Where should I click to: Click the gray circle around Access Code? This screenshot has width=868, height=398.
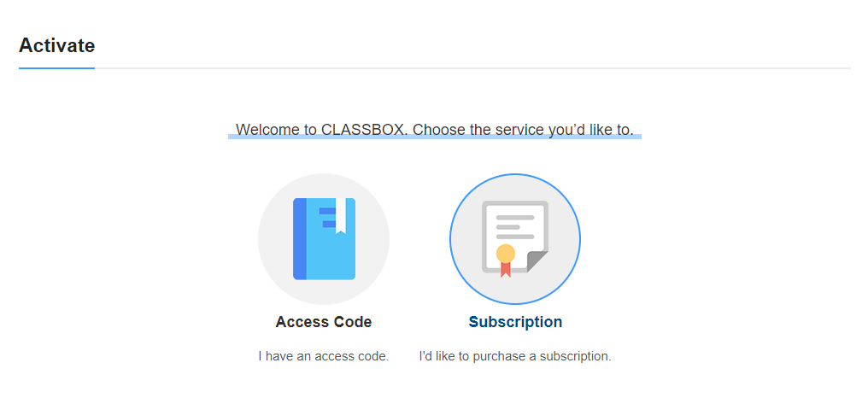click(324, 238)
